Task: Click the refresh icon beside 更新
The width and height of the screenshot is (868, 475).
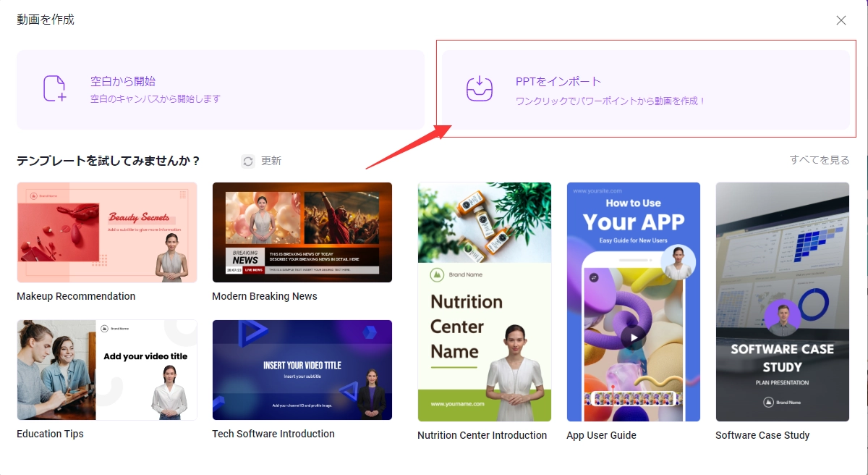Action: (248, 161)
